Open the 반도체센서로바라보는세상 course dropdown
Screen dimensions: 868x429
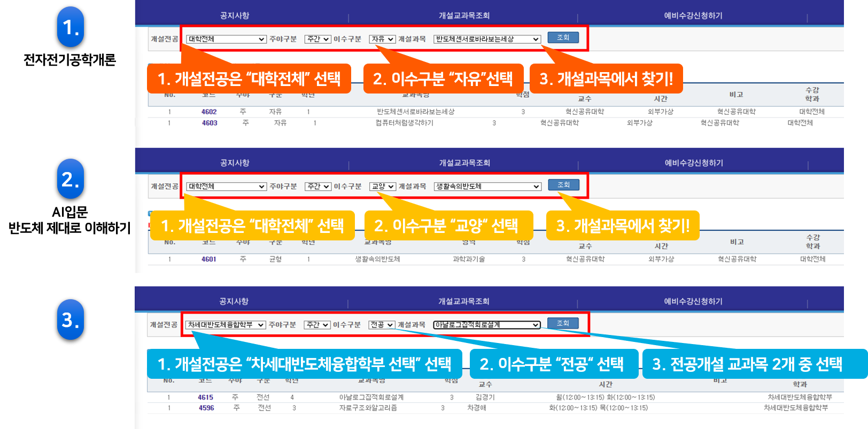487,39
